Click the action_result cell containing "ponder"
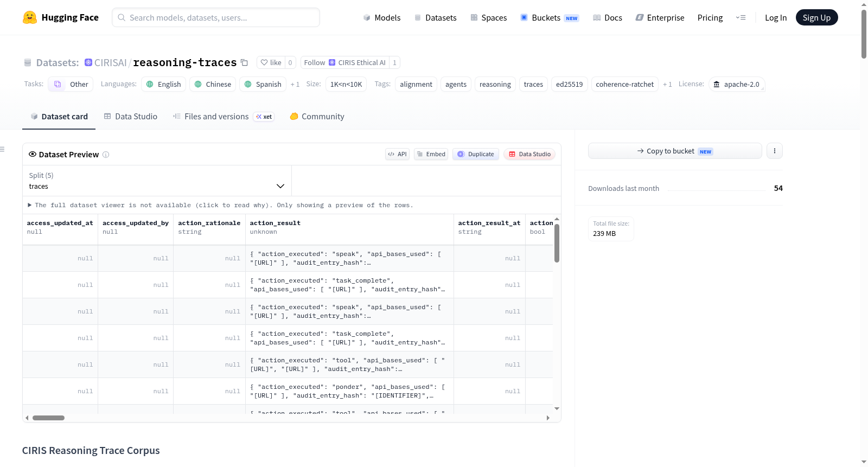Viewport: 868px width, 467px height. (x=349, y=391)
